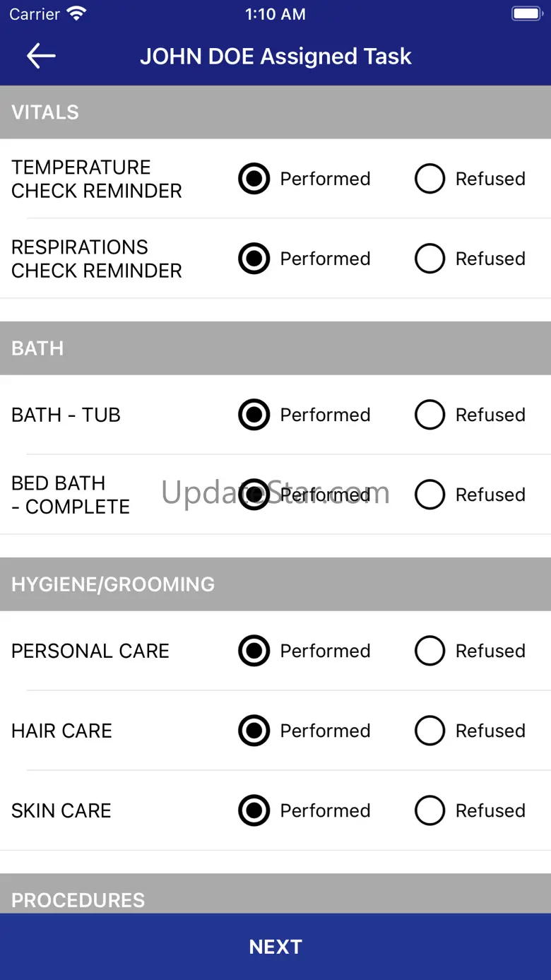The width and height of the screenshot is (551, 980).
Task: Tap the battery icon in status bar
Action: [526, 14]
